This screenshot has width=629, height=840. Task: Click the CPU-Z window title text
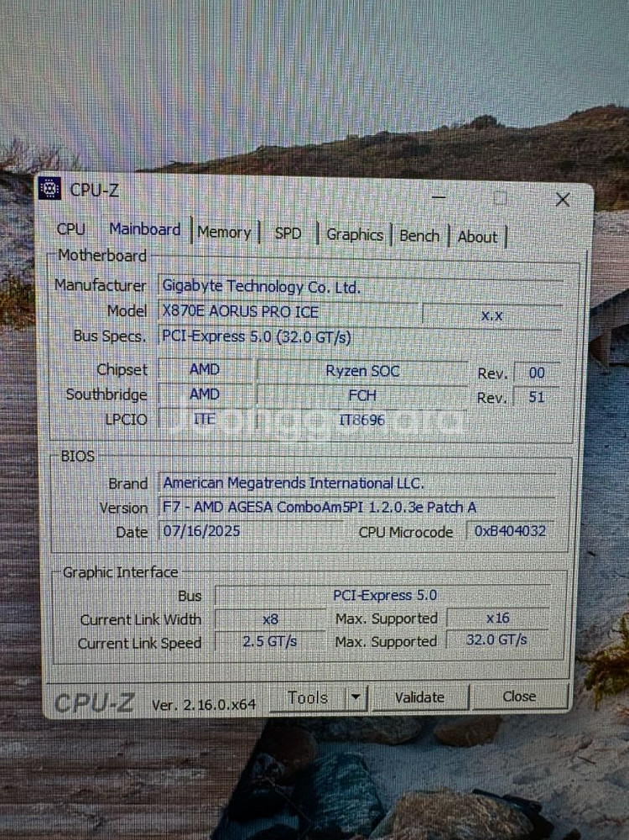(x=94, y=190)
